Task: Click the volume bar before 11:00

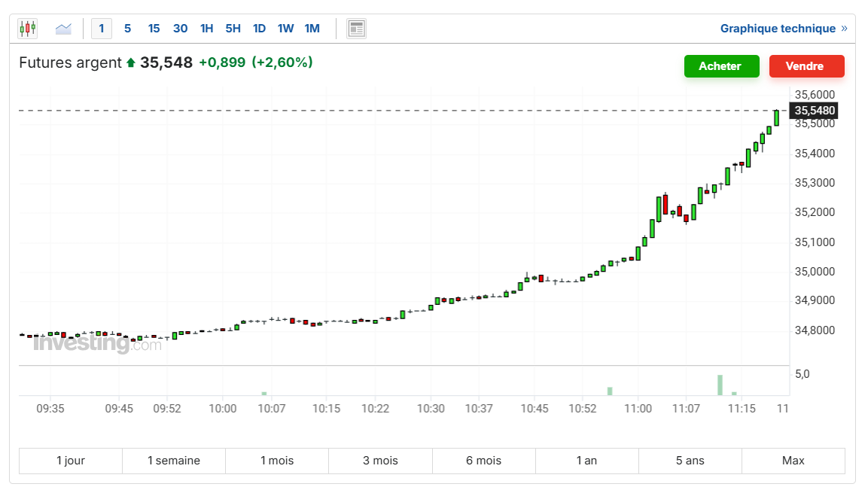Action: pos(610,391)
